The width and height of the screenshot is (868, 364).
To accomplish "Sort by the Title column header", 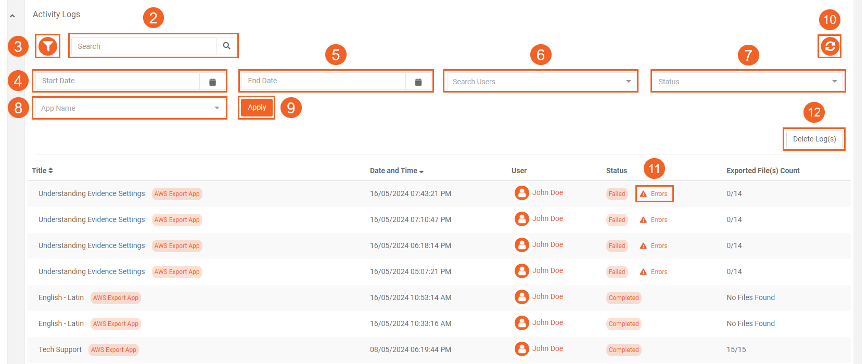I will [x=42, y=171].
